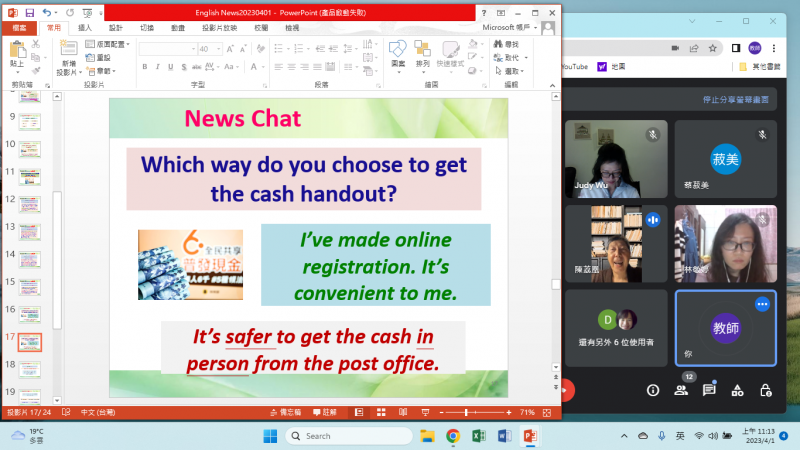Click the zoom in plus button
Screen dimensions: 800x450
pyautogui.click(x=508, y=412)
